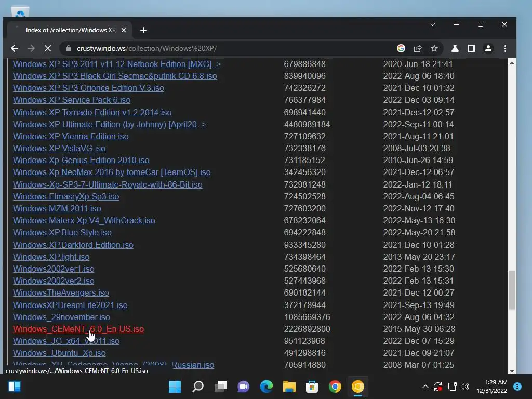The height and width of the screenshot is (399, 532).
Task: Open Chrome three-dot menu
Action: click(x=505, y=48)
